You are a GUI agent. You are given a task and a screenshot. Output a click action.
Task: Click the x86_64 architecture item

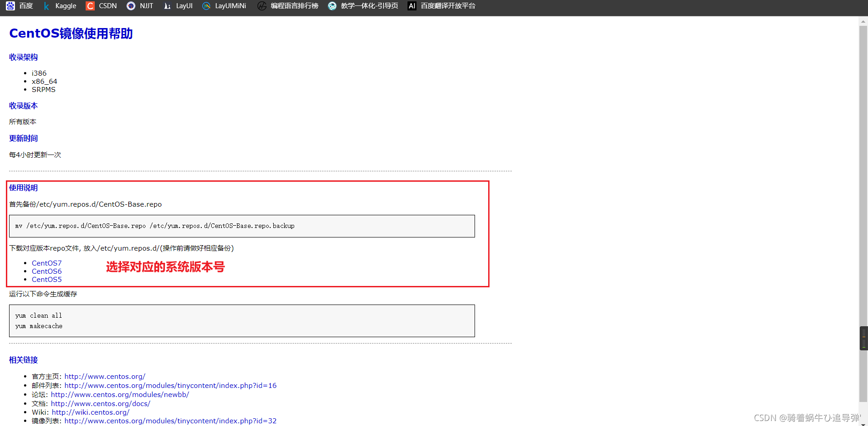click(x=44, y=81)
